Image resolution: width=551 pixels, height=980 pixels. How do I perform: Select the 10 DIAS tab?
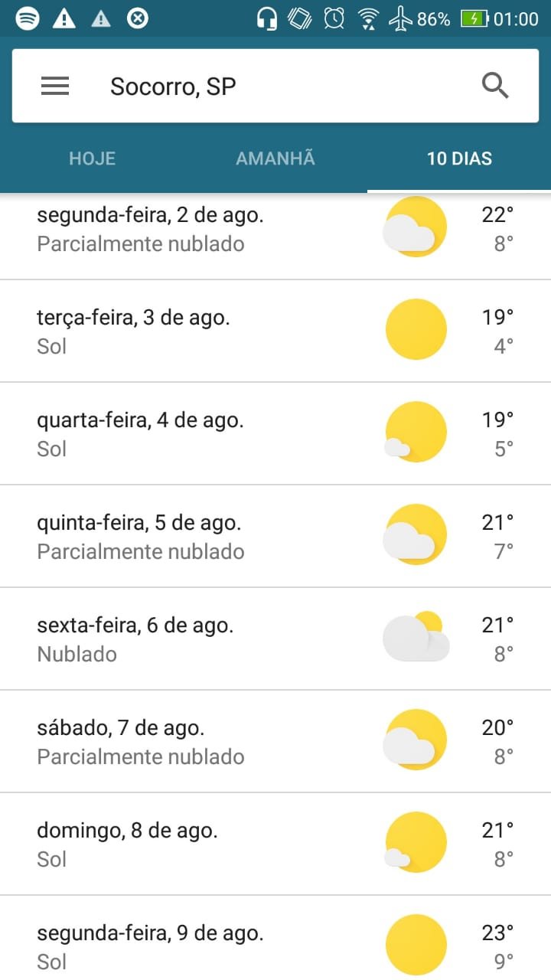pos(459,159)
